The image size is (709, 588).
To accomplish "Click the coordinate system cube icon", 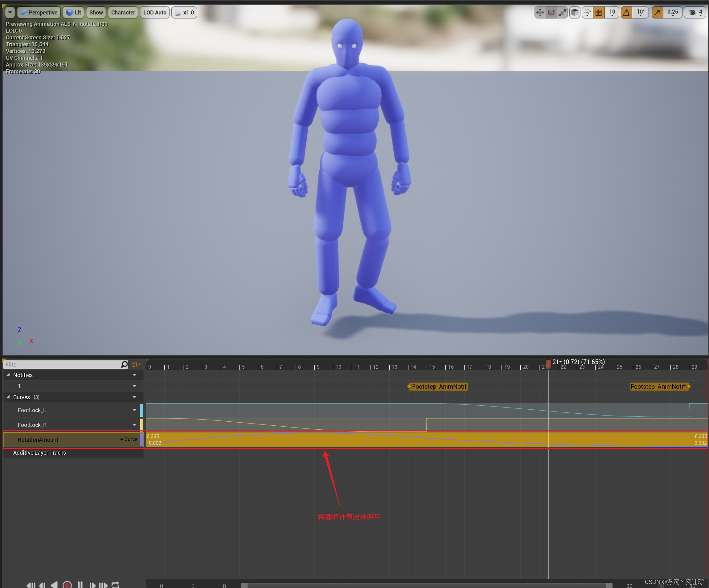I will (575, 13).
